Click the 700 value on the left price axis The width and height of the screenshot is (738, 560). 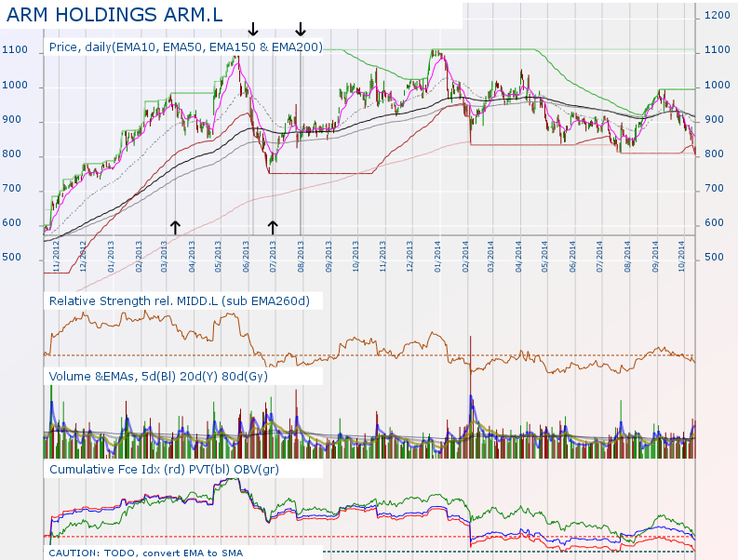pos(12,188)
